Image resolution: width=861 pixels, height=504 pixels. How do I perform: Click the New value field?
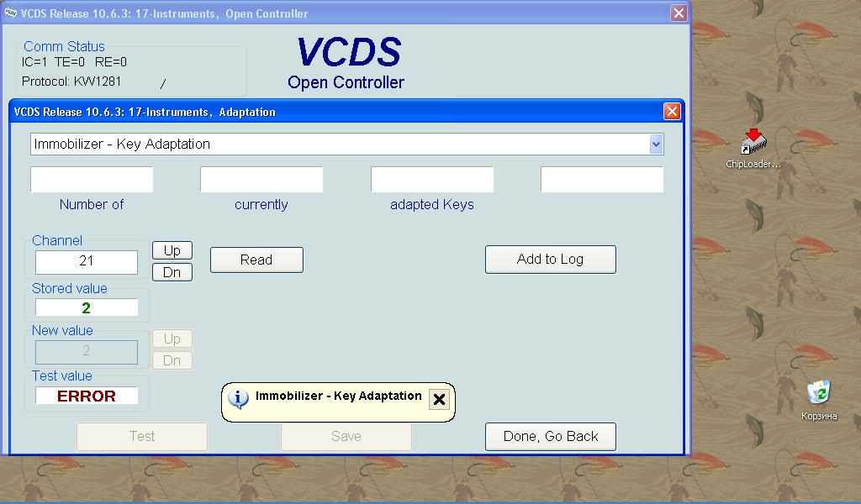click(87, 351)
